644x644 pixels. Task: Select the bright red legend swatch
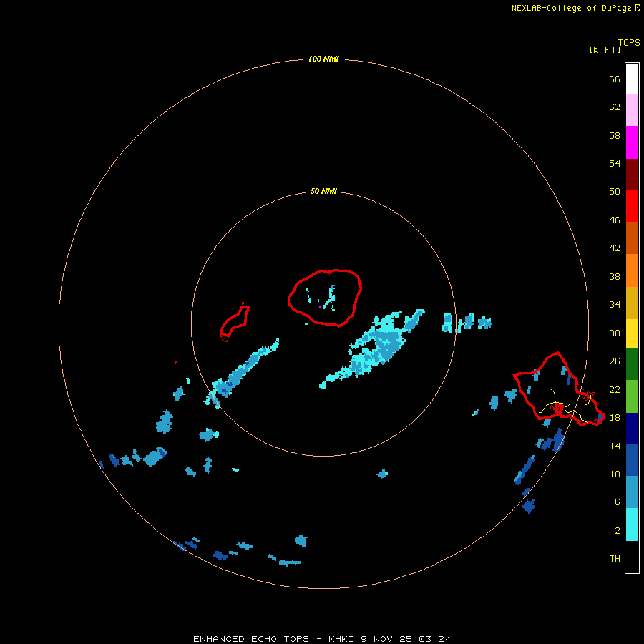[x=632, y=206]
